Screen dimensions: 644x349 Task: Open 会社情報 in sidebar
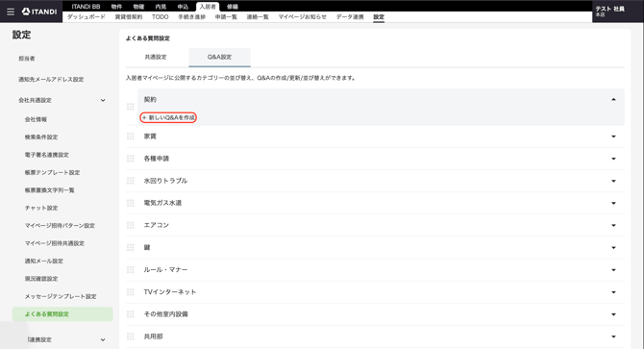click(36, 119)
